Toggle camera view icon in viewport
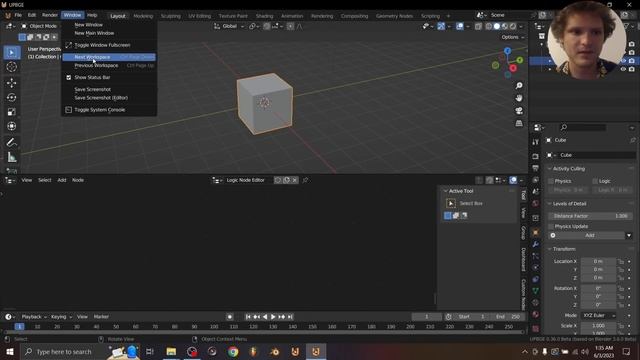This screenshot has width=640, height=360. [x=519, y=111]
